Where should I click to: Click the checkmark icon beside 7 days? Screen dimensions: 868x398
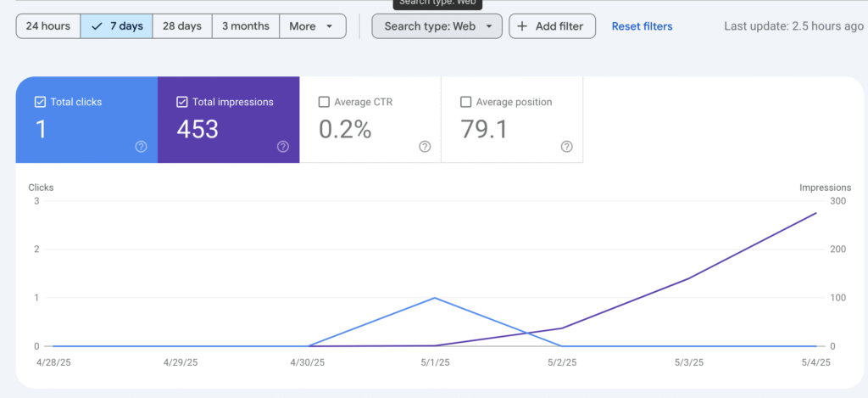97,26
